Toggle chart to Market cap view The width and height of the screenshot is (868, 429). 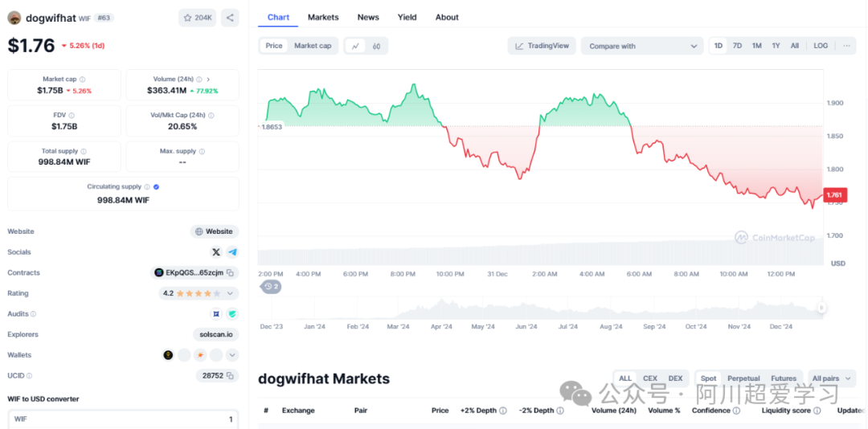pyautogui.click(x=313, y=46)
